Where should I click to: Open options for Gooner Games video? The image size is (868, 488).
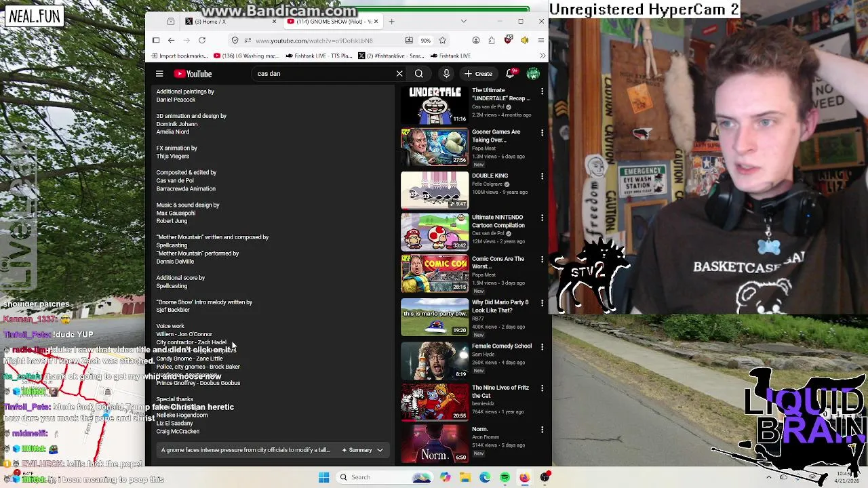coord(542,133)
